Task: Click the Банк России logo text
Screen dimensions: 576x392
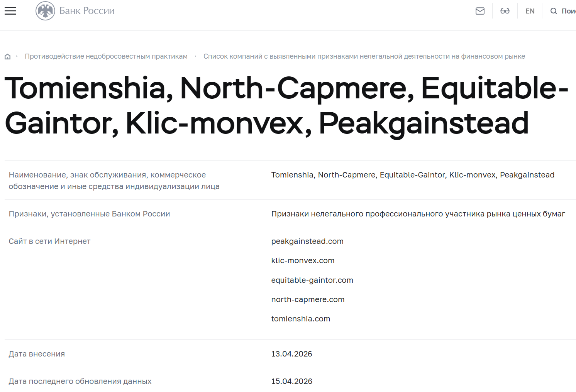Action: pos(86,10)
